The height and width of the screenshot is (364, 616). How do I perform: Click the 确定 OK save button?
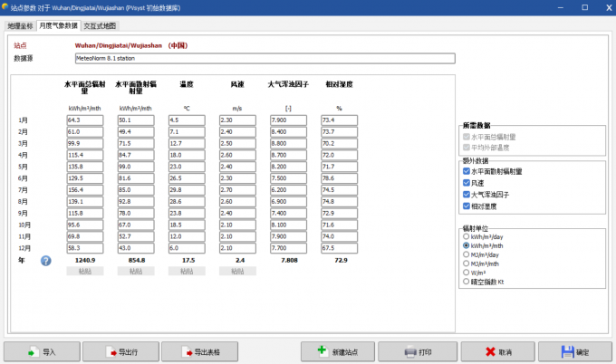pyautogui.click(x=575, y=351)
